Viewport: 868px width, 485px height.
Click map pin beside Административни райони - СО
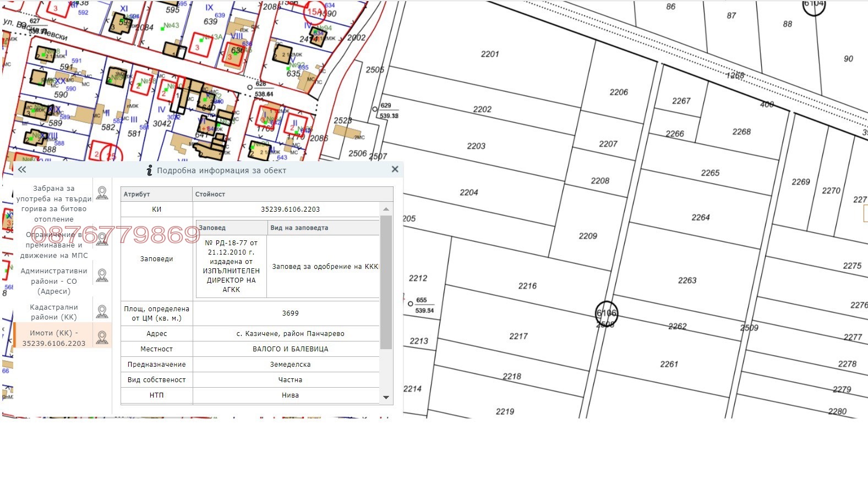102,275
